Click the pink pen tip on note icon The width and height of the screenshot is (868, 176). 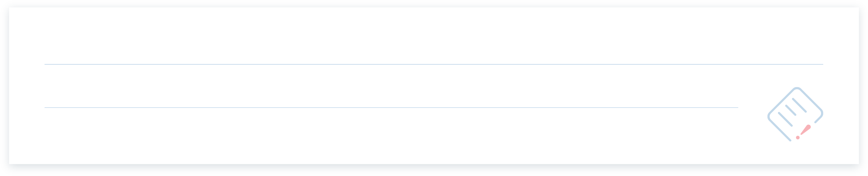click(804, 132)
